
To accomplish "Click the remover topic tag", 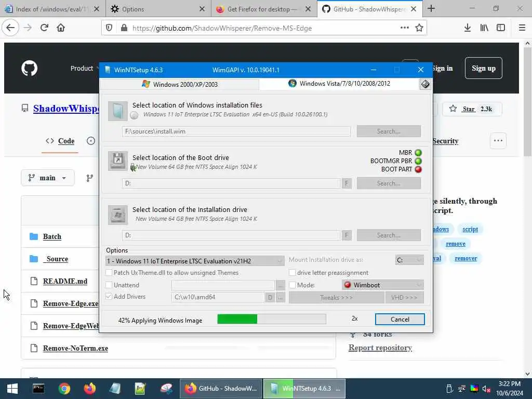I will click(465, 258).
